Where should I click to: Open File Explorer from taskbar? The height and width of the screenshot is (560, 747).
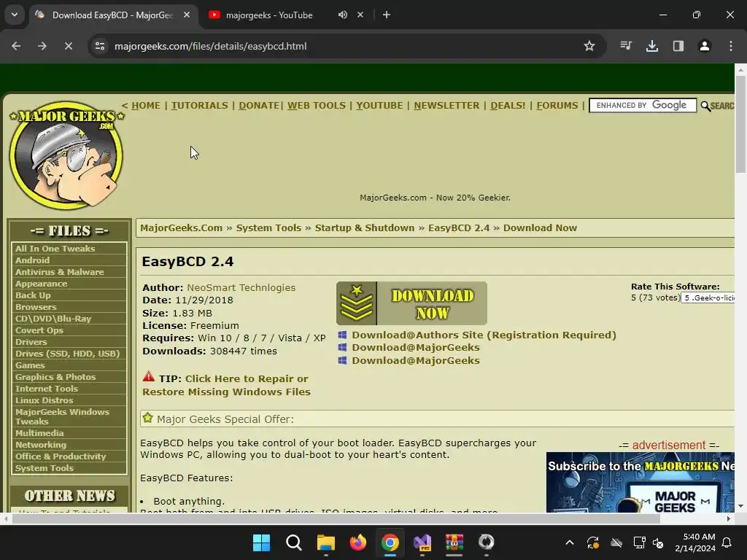(326, 542)
